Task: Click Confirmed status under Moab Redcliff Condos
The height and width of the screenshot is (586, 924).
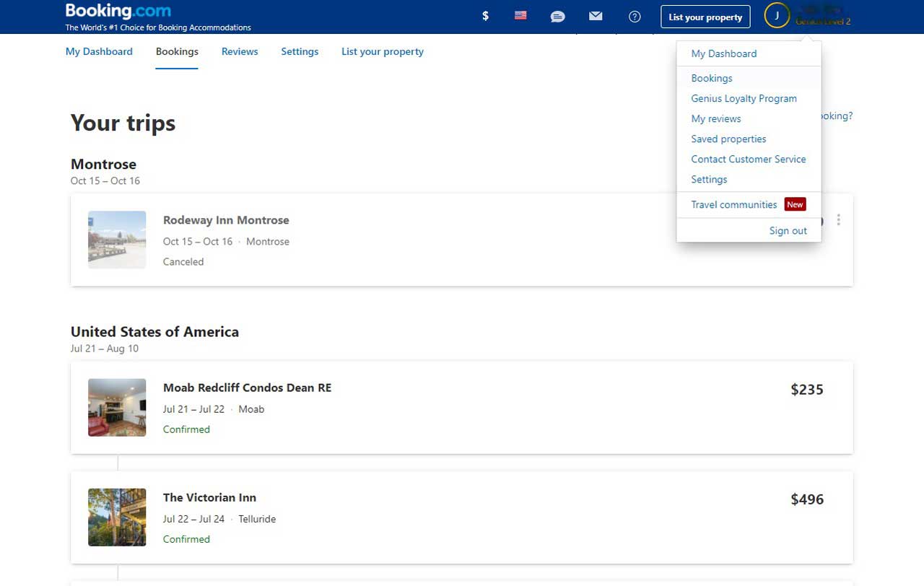Action: click(x=186, y=429)
